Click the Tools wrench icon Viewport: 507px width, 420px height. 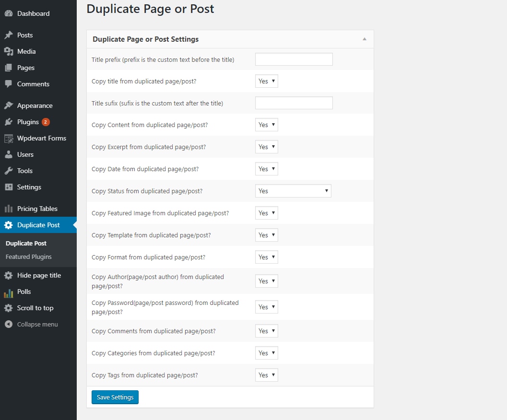[x=8, y=171]
